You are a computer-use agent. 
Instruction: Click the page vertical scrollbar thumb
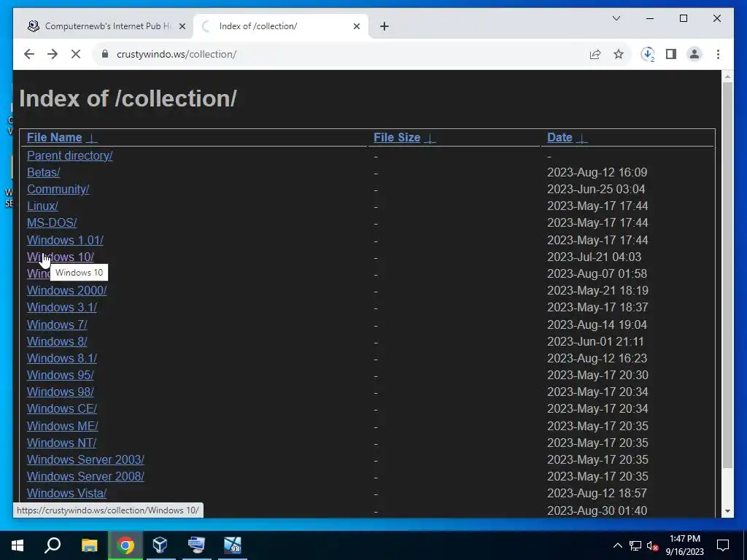[727, 275]
